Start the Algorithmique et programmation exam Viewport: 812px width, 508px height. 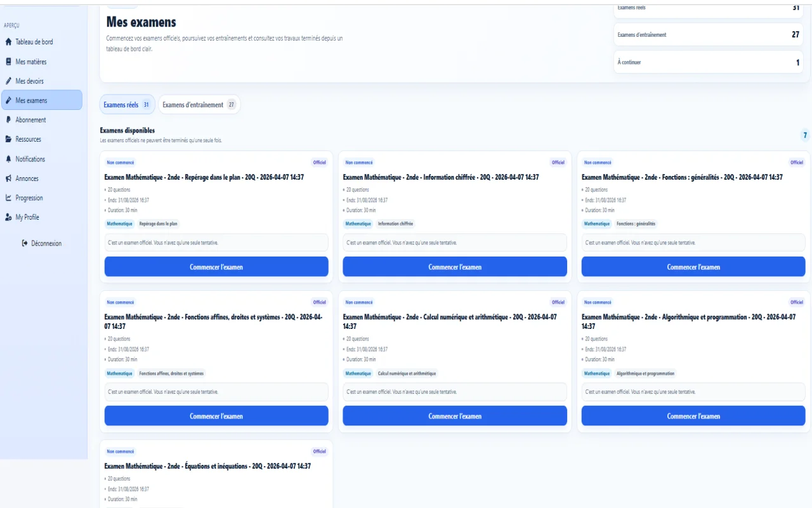click(693, 416)
